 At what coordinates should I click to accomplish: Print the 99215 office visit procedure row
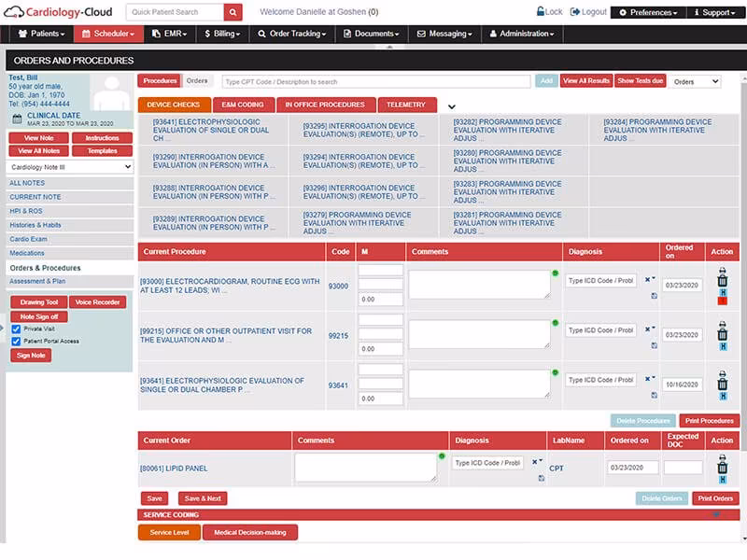[722, 324]
